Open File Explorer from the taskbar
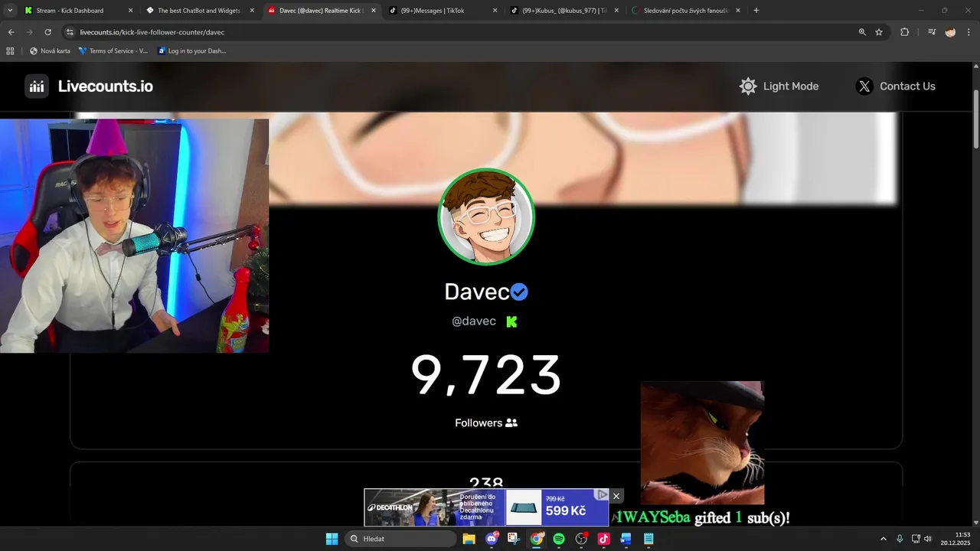Screen dimensions: 980x551 pos(469,539)
